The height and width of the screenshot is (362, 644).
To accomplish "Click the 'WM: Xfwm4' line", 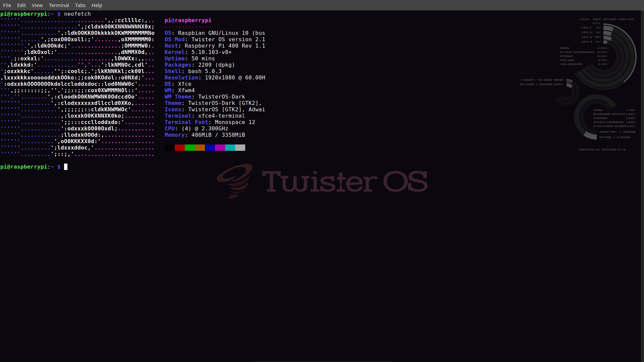I will (x=180, y=90).
